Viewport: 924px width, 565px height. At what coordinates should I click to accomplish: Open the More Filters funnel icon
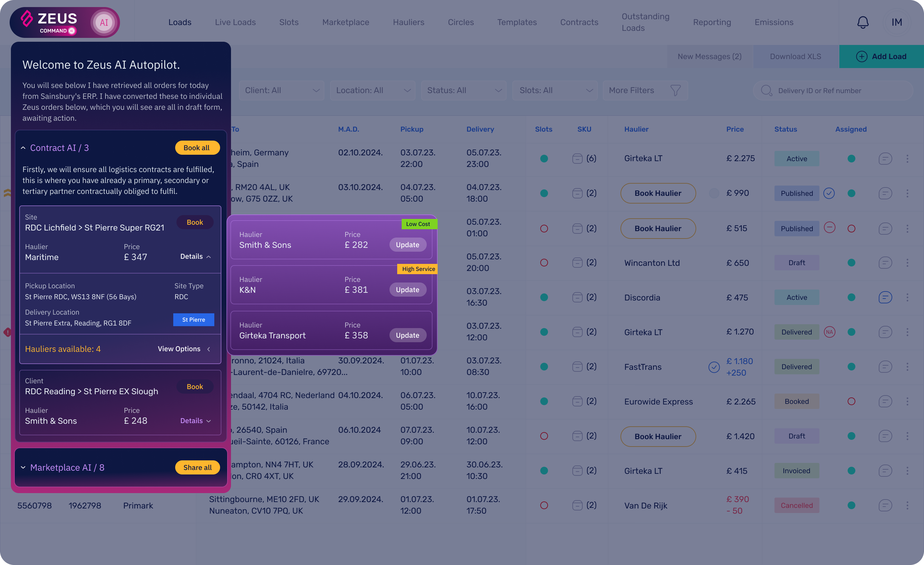(675, 91)
